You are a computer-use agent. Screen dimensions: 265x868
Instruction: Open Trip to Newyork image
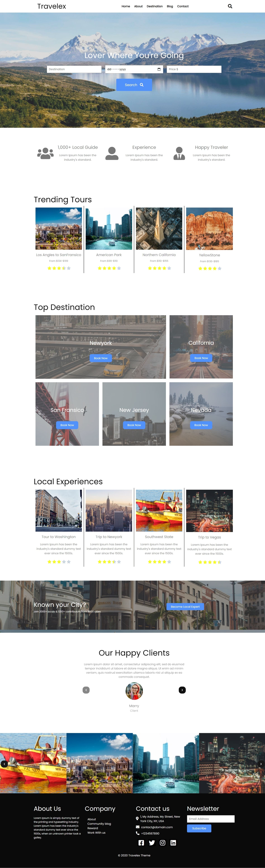pyautogui.click(x=109, y=511)
